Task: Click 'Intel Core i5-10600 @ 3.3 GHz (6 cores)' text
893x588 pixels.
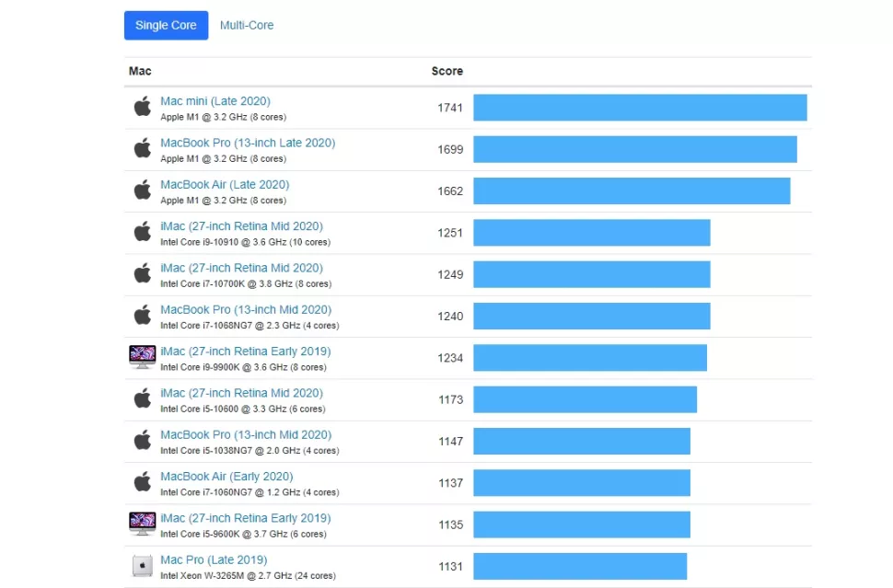Action: [x=243, y=409]
